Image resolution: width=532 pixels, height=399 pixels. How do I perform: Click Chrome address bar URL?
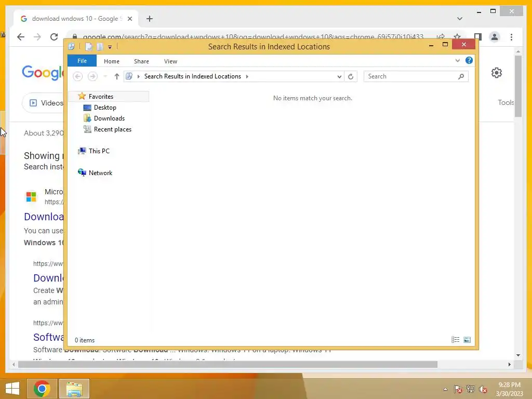[253, 37]
